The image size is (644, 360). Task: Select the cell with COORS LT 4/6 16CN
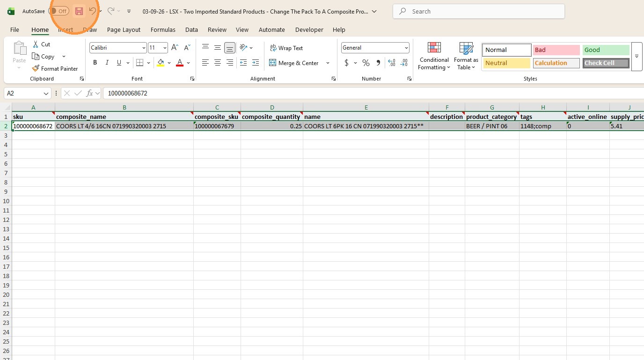coord(124,126)
